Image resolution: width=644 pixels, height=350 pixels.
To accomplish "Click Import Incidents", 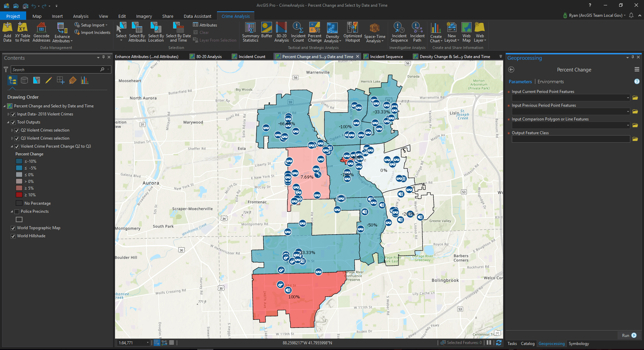I will [92, 33].
